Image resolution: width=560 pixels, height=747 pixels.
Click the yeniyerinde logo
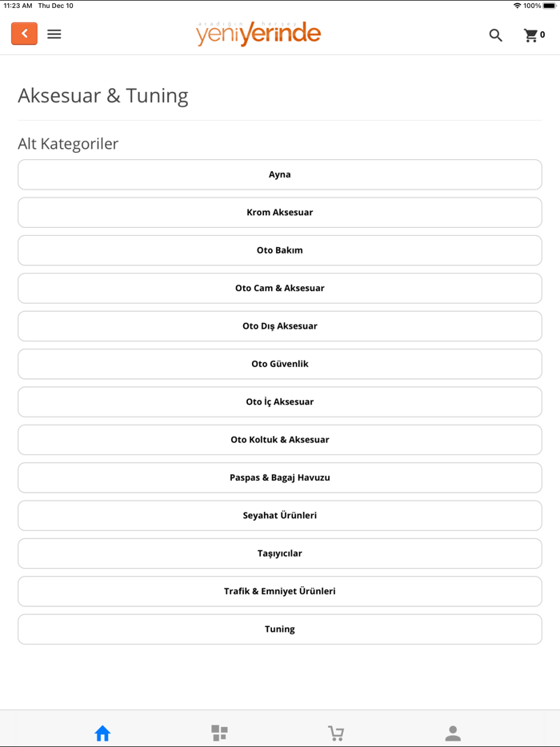258,34
